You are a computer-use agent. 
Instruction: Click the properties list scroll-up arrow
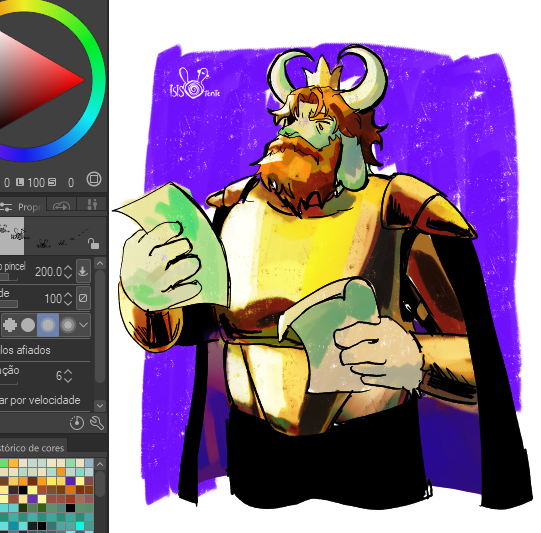(x=100, y=264)
